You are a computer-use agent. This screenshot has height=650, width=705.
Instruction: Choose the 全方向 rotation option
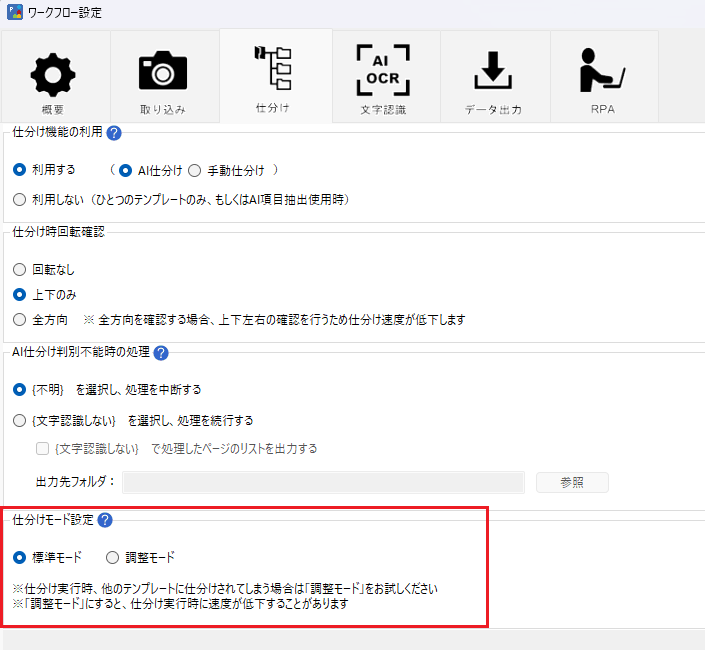(19, 320)
